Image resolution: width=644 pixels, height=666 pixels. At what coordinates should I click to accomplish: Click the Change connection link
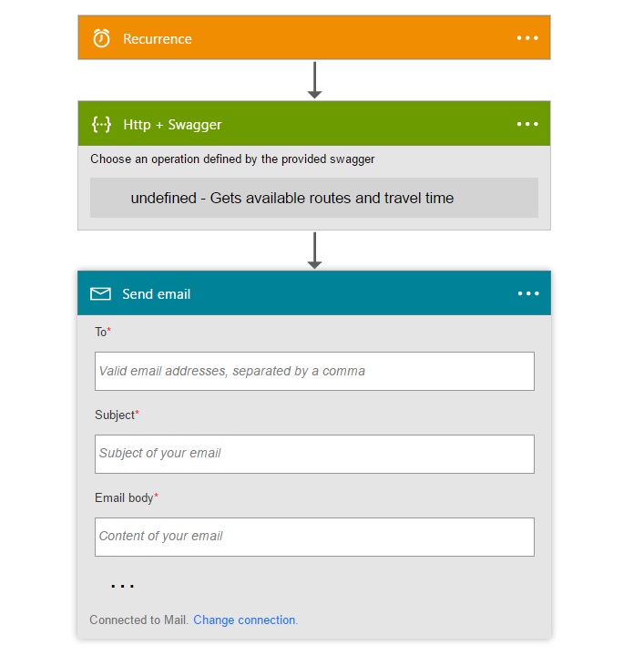click(x=245, y=620)
